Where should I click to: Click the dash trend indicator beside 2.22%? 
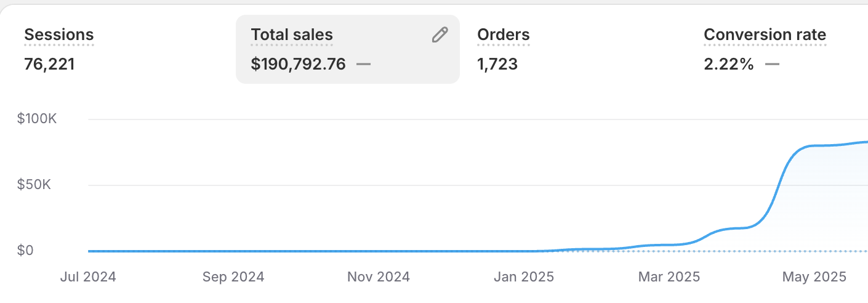coord(772,63)
